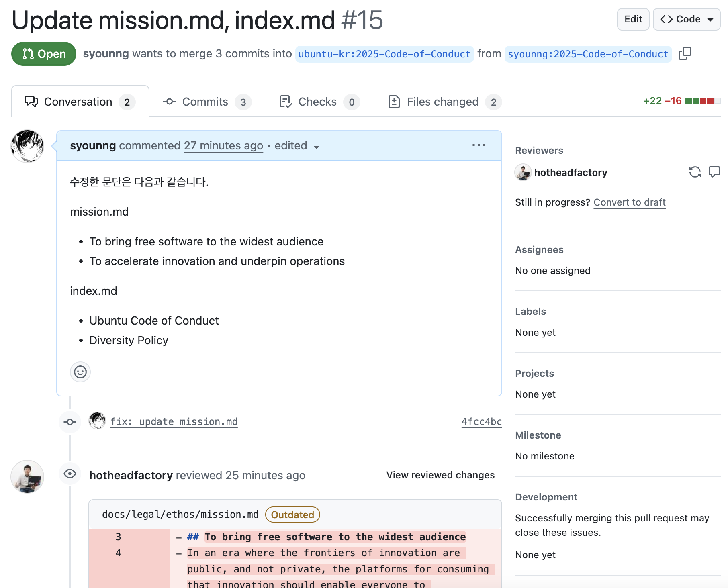The width and height of the screenshot is (728, 588).
Task: Open hotheadfactory's avatar beside the review
Action: tap(27, 477)
